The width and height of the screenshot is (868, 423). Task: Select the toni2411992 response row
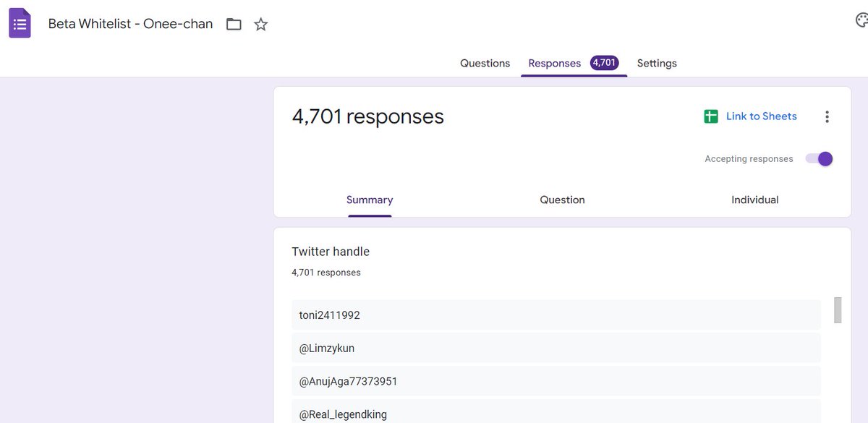(556, 315)
